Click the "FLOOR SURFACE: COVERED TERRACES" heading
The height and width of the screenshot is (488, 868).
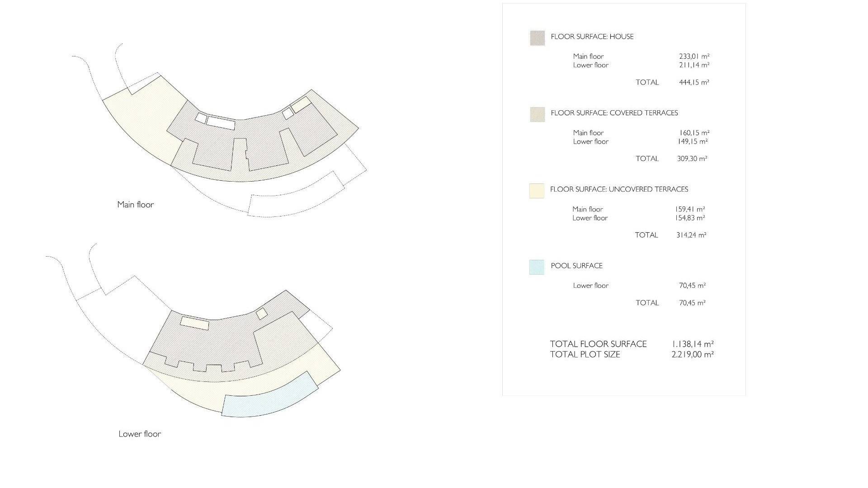pyautogui.click(x=614, y=113)
